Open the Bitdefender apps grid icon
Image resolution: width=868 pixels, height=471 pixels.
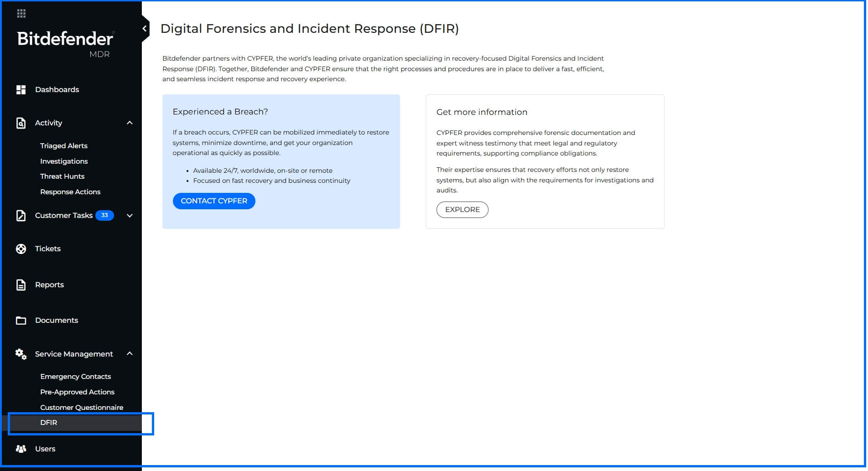[x=21, y=14]
